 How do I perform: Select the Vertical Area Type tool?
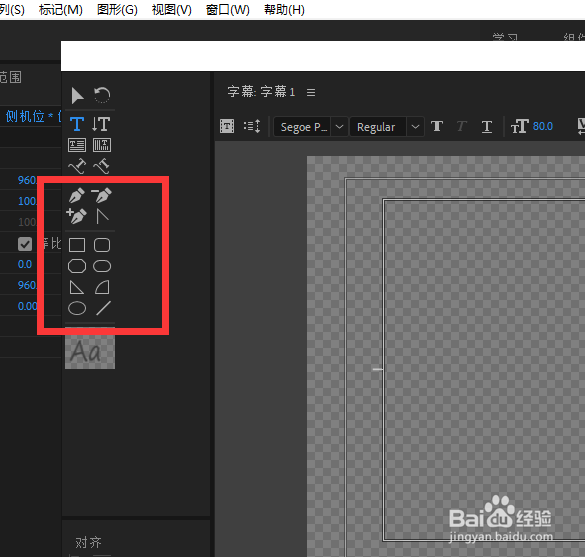click(x=102, y=145)
